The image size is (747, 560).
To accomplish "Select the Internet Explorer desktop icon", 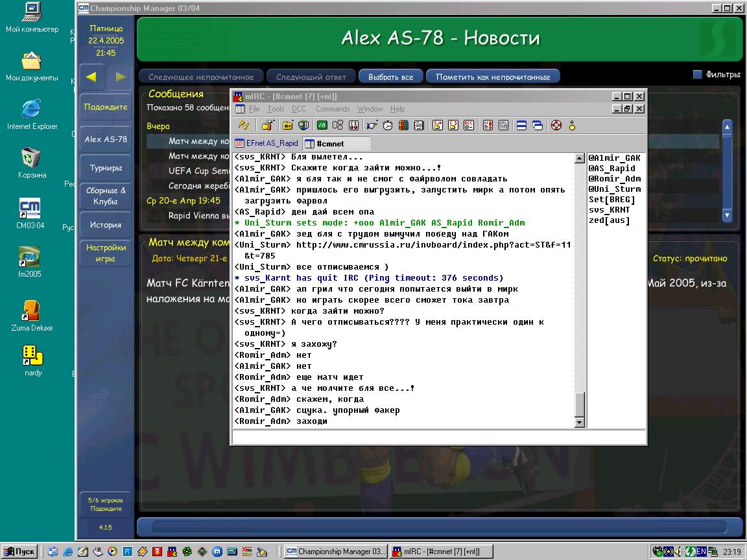I will [32, 115].
